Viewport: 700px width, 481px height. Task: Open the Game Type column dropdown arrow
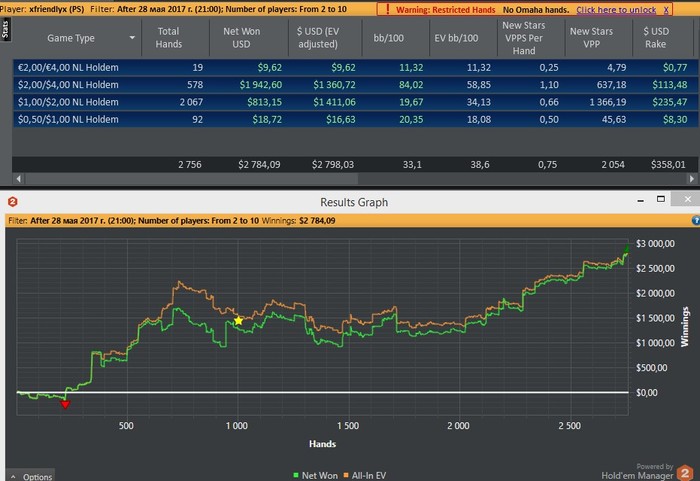pos(132,38)
